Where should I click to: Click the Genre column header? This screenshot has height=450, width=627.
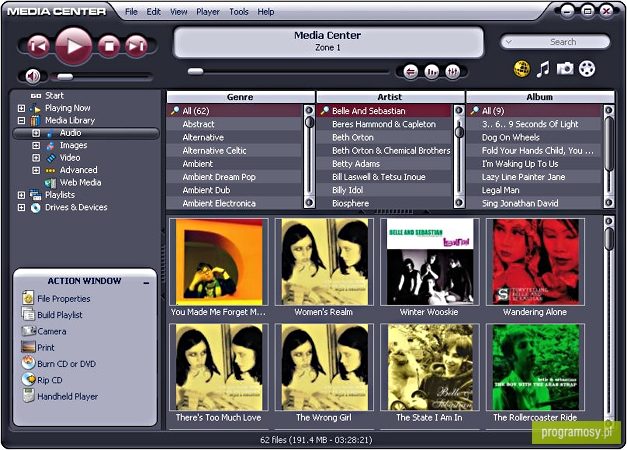[240, 97]
